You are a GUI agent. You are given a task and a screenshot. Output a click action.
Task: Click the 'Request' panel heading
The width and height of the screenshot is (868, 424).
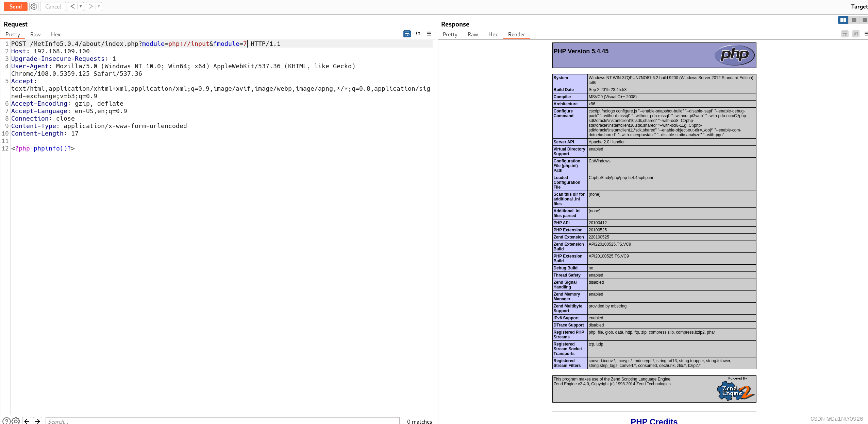[16, 24]
